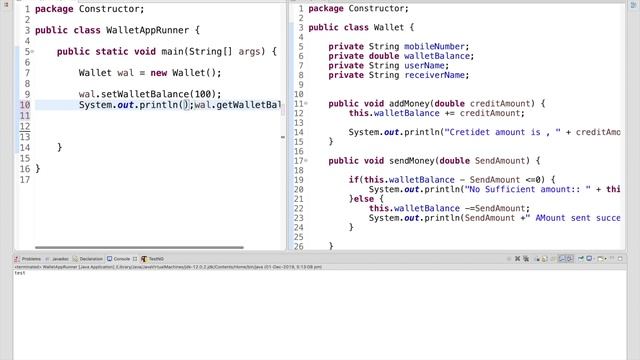This screenshot has height=360, width=640.
Task: Switch to the Problems tab
Action: point(28,259)
